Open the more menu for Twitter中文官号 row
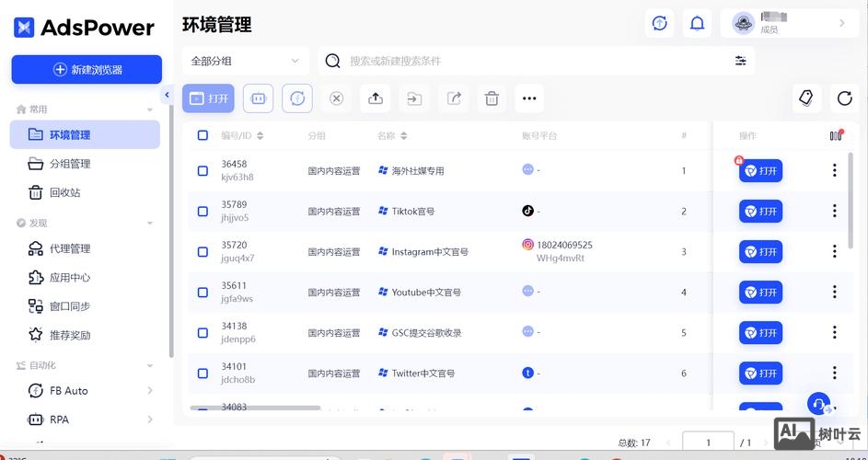This screenshot has width=868, height=460. click(x=834, y=373)
